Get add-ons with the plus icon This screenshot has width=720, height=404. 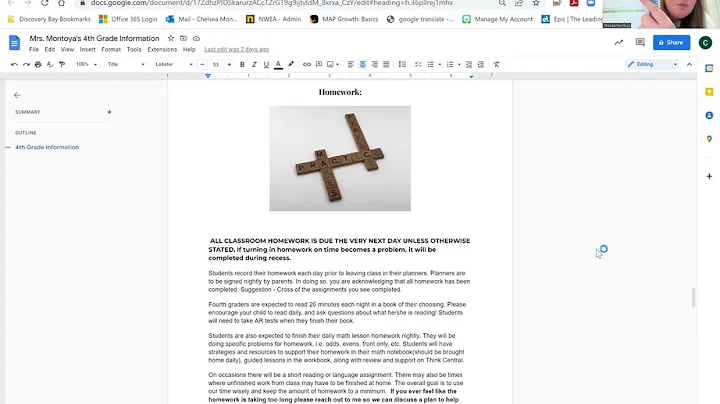709,176
